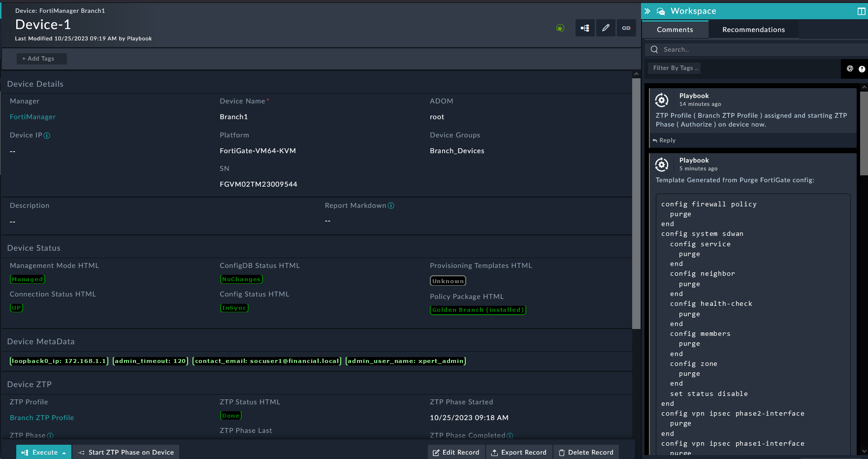Click the pencil edit icon in header
This screenshot has height=459, width=868.
click(606, 28)
